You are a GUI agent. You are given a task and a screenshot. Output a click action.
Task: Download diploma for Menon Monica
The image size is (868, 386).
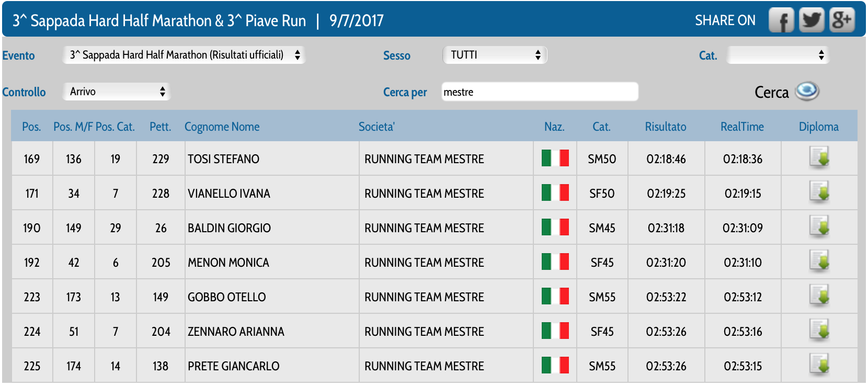(819, 262)
